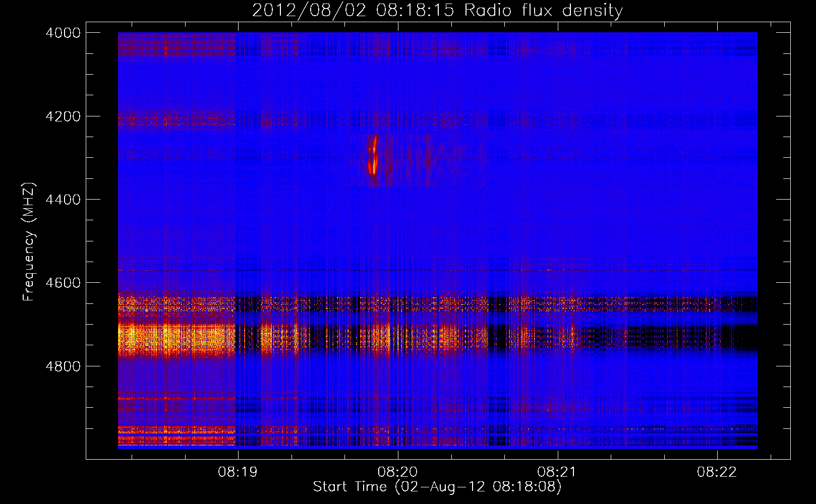Screen dimensions: 816x504
Task: Click the 4800 frequency axis label
Action: pos(63,366)
